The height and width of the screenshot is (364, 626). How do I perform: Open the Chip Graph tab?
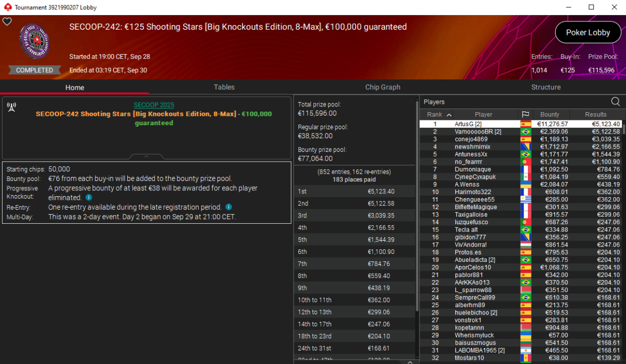click(383, 87)
